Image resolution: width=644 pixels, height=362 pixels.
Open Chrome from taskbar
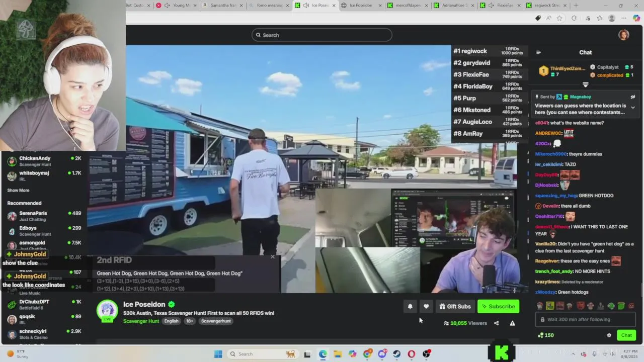point(367,354)
